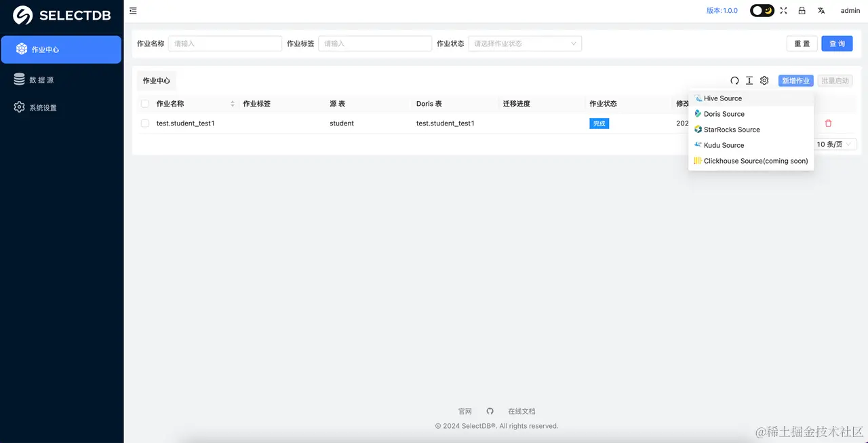The image size is (868, 443).
Task: Lock the screen with the padlock icon
Action: (802, 11)
